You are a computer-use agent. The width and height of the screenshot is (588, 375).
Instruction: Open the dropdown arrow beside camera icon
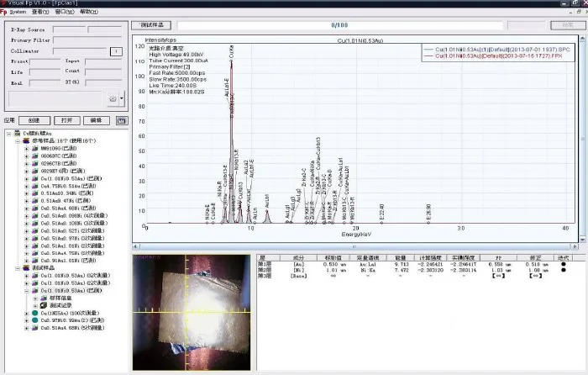pyautogui.click(x=123, y=99)
